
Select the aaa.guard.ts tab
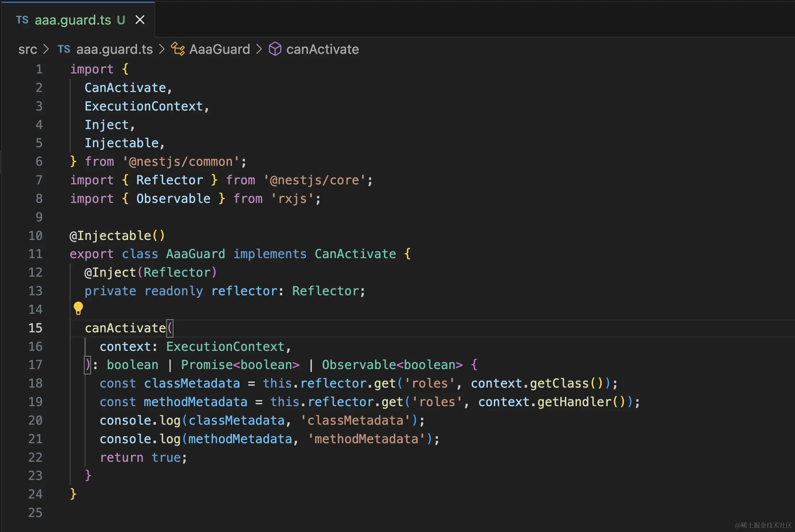pyautogui.click(x=73, y=20)
